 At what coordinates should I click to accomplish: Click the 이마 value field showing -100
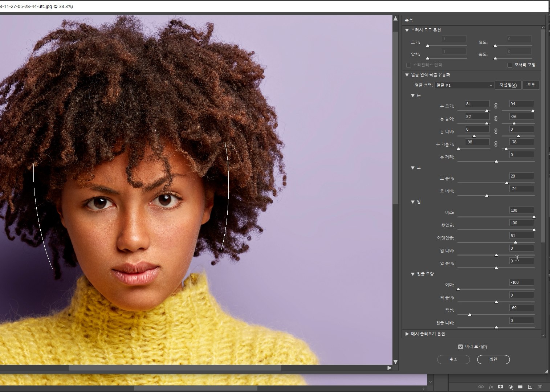521,282
